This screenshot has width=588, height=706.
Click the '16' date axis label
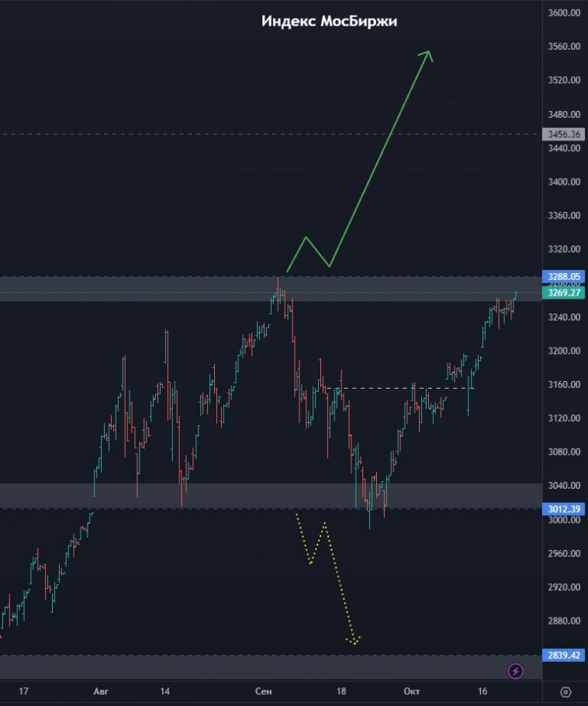click(483, 691)
